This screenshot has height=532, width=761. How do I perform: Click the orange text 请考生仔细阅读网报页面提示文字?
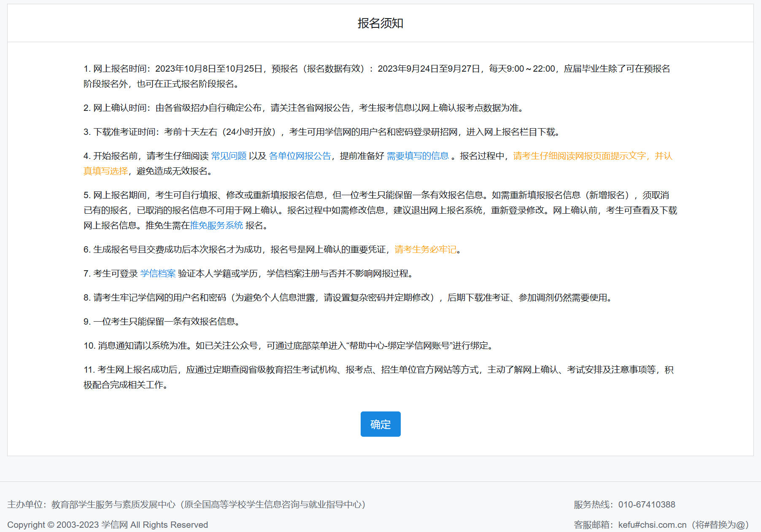[x=579, y=156]
